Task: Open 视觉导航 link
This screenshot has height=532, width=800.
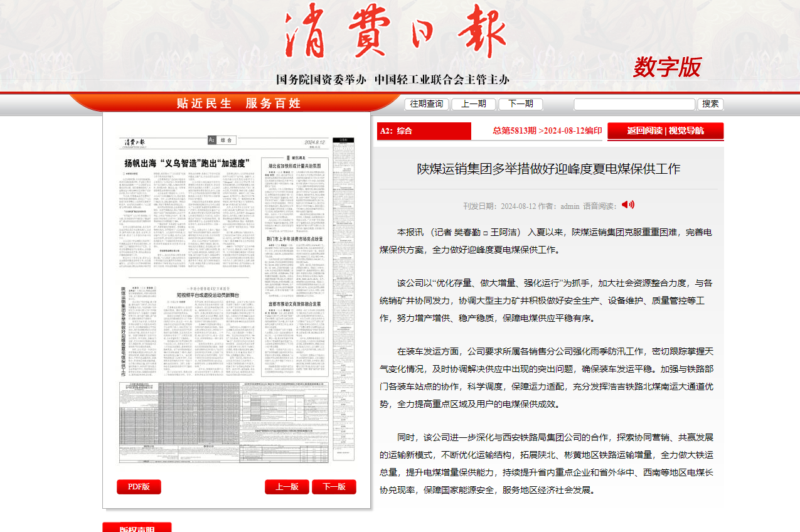Action: coord(686,131)
